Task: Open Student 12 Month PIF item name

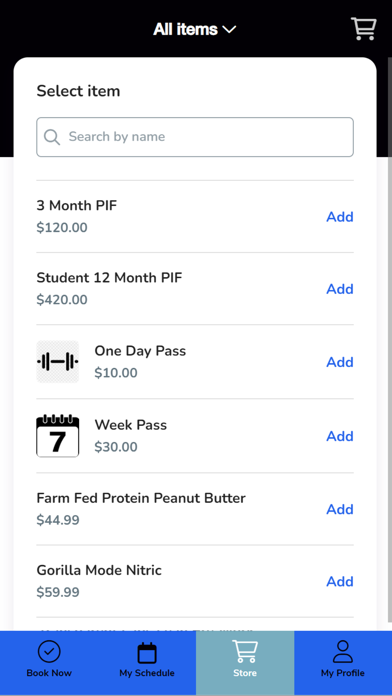Action: point(109,278)
